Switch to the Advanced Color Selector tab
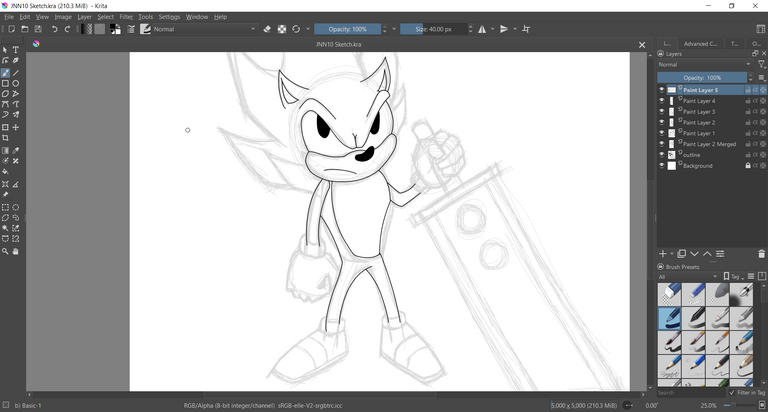Viewport: 768px width, 412px height. (x=700, y=44)
